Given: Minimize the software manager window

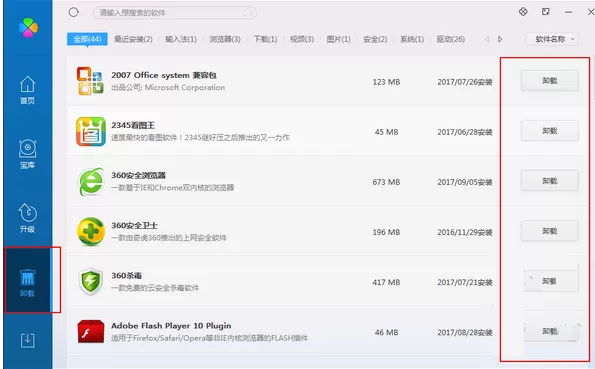Looking at the screenshot, I should [x=568, y=12].
